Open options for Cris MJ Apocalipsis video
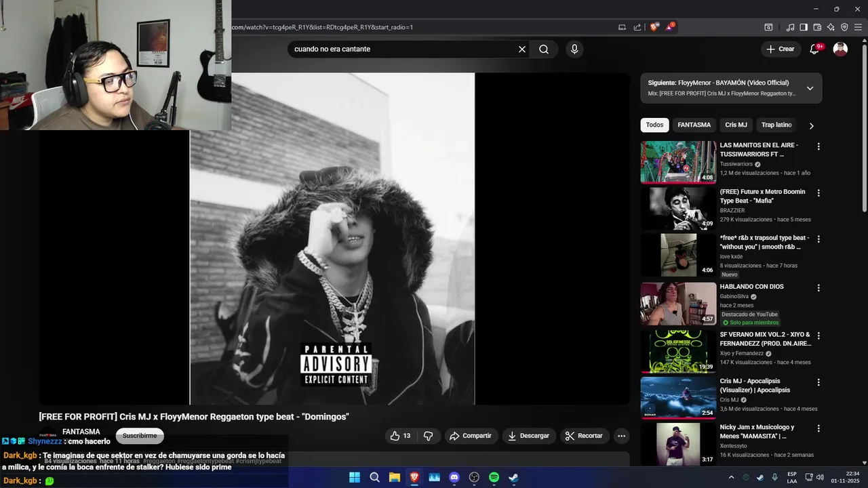The height and width of the screenshot is (488, 868). coord(818,382)
